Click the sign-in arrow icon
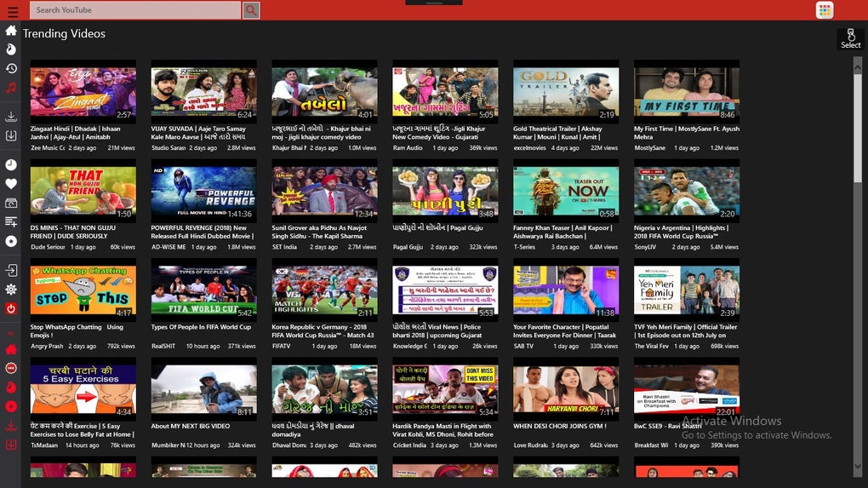Image resolution: width=868 pixels, height=488 pixels. [11, 270]
